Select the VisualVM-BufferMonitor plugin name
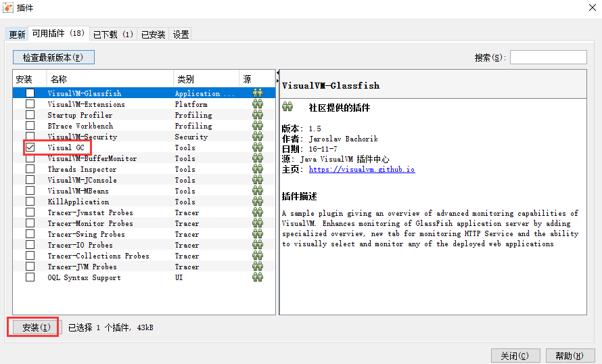The image size is (602, 364). pos(92,158)
